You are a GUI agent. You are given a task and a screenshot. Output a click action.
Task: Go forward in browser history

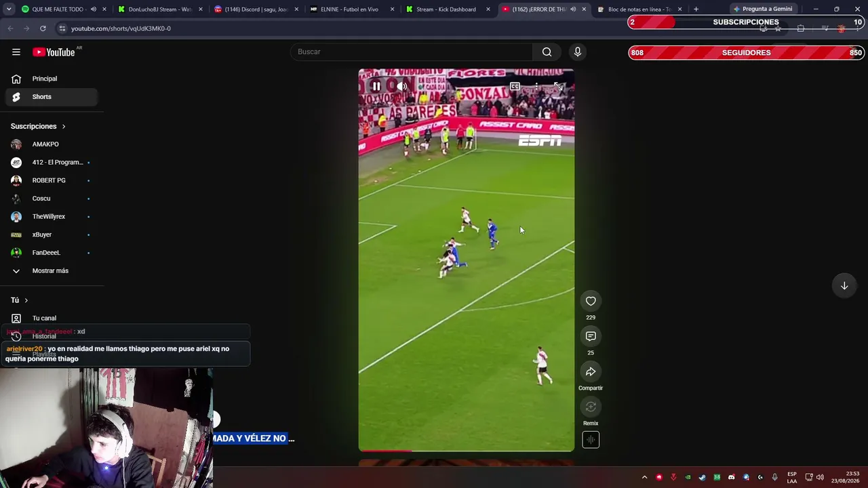(26, 28)
